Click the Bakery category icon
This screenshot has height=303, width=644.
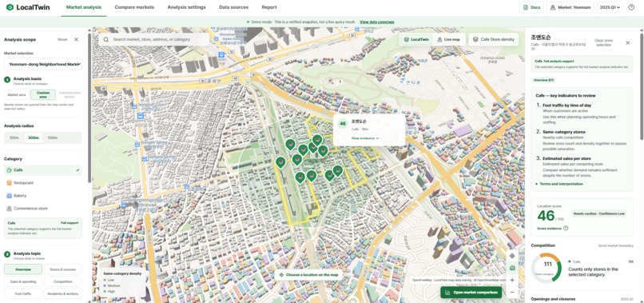pos(9,196)
